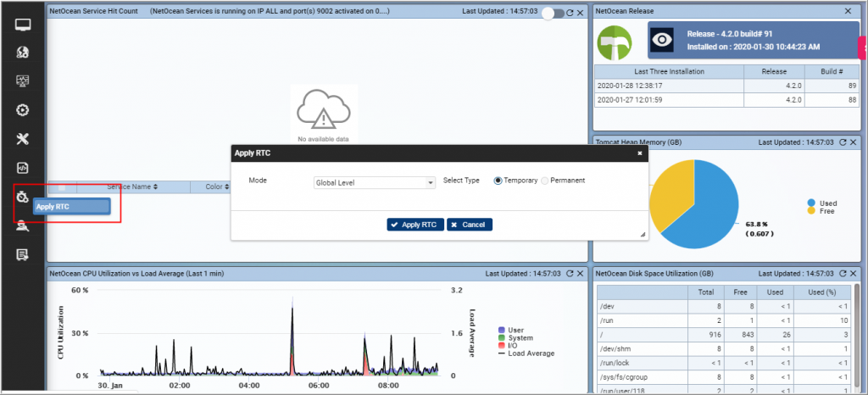Close the Apply RTC dialog

click(x=640, y=153)
